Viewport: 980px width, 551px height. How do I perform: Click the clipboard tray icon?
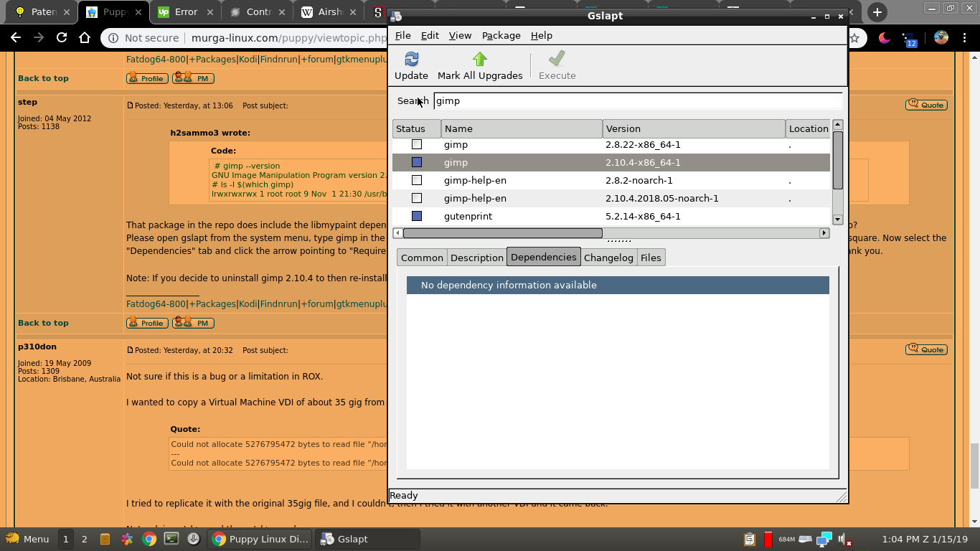pos(750,539)
